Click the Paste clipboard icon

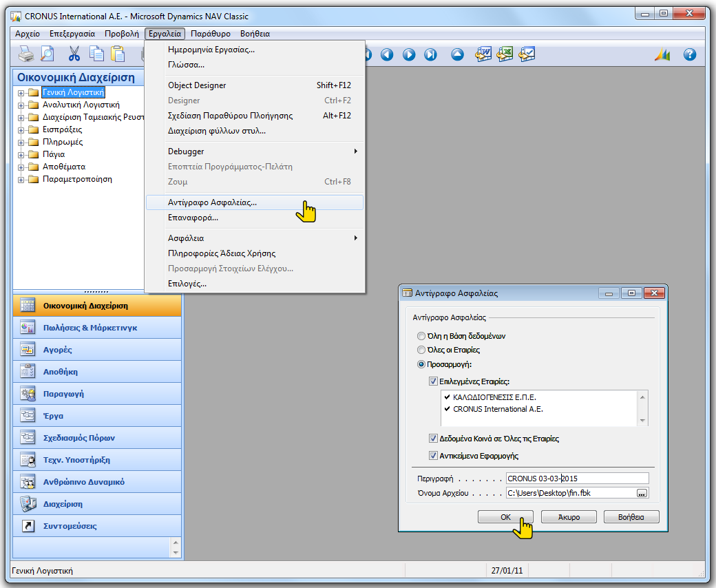click(118, 54)
